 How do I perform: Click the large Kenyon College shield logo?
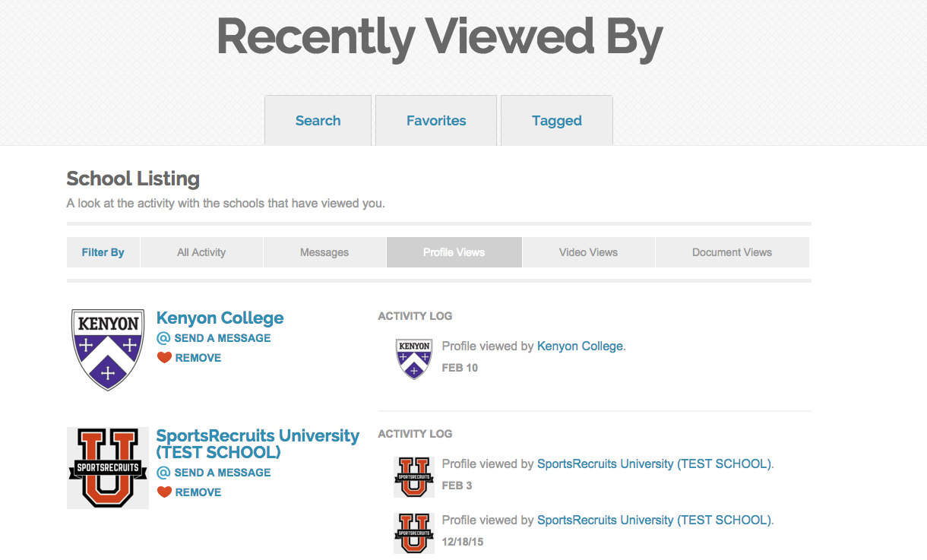coord(108,350)
